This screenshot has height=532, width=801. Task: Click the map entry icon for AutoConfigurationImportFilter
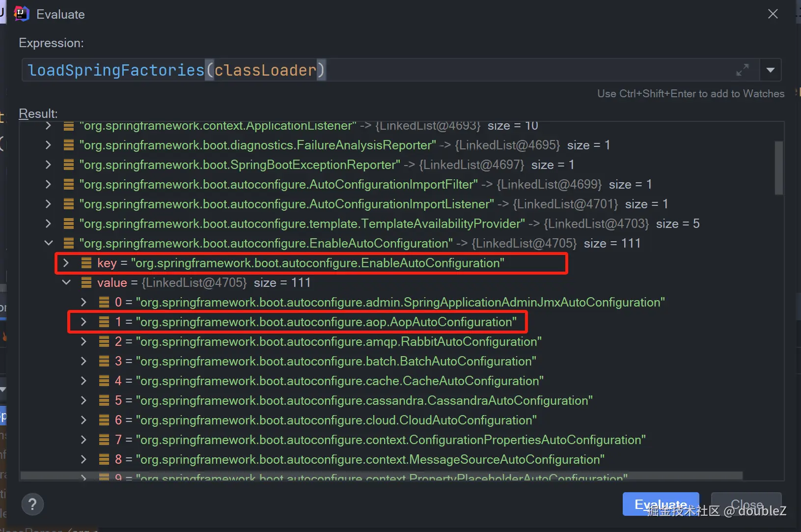69,184
